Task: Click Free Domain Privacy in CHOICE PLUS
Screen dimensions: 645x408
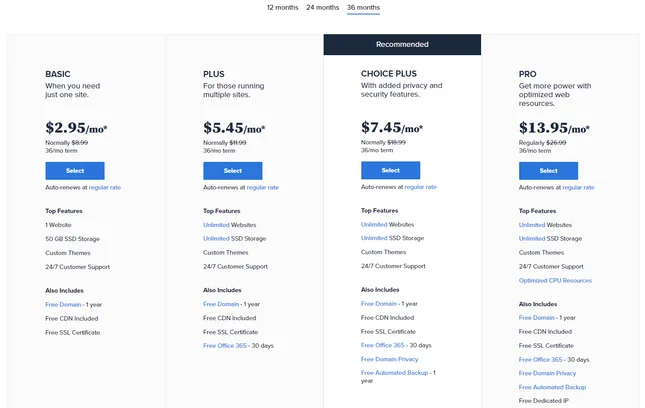Action: coord(390,359)
